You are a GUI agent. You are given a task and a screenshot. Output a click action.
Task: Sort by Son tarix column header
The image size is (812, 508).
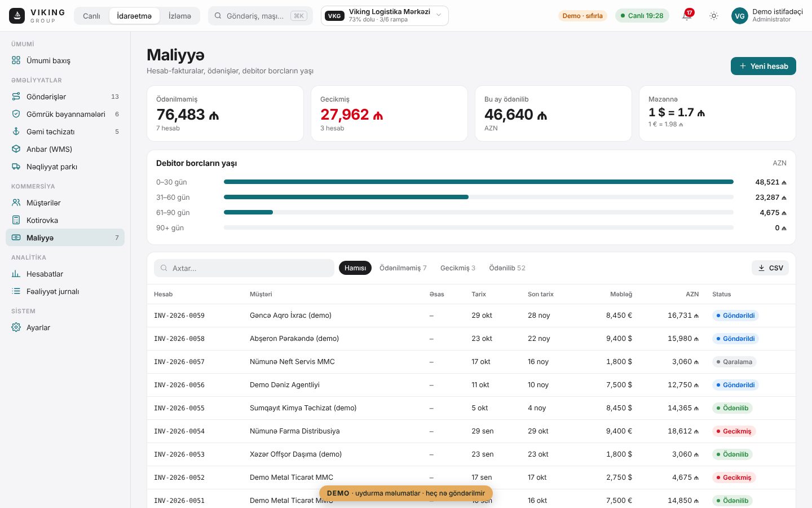coord(541,294)
